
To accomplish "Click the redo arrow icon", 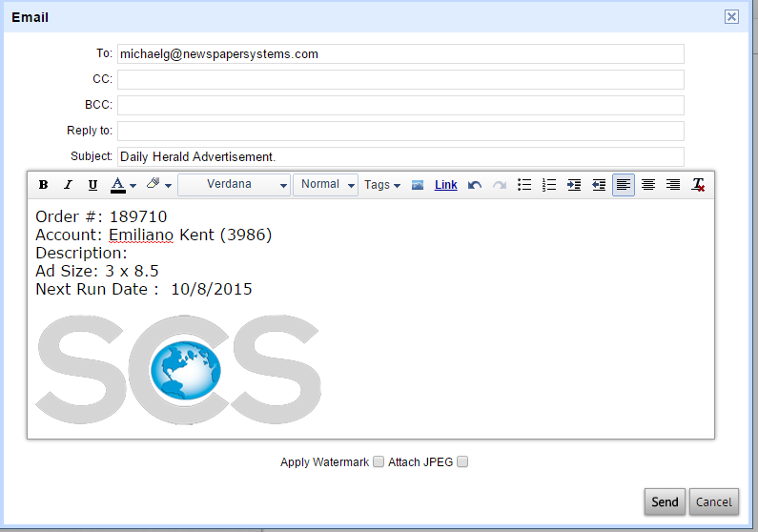I will (x=500, y=185).
